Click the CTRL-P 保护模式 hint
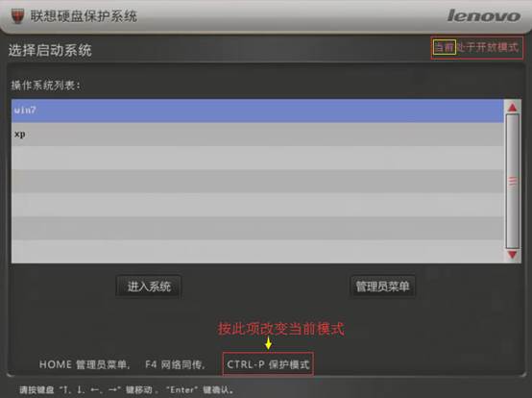The height and width of the screenshot is (398, 532). (x=268, y=364)
